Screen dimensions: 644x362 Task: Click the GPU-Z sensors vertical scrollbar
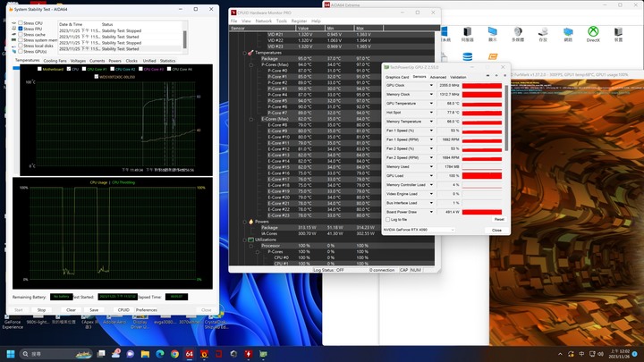pos(506,119)
